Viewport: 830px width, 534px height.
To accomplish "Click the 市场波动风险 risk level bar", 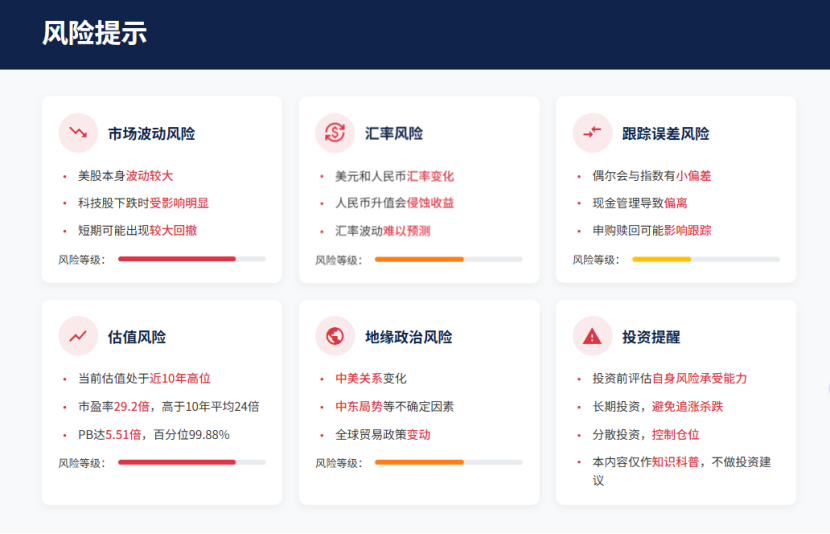I will pyautogui.click(x=191, y=259).
